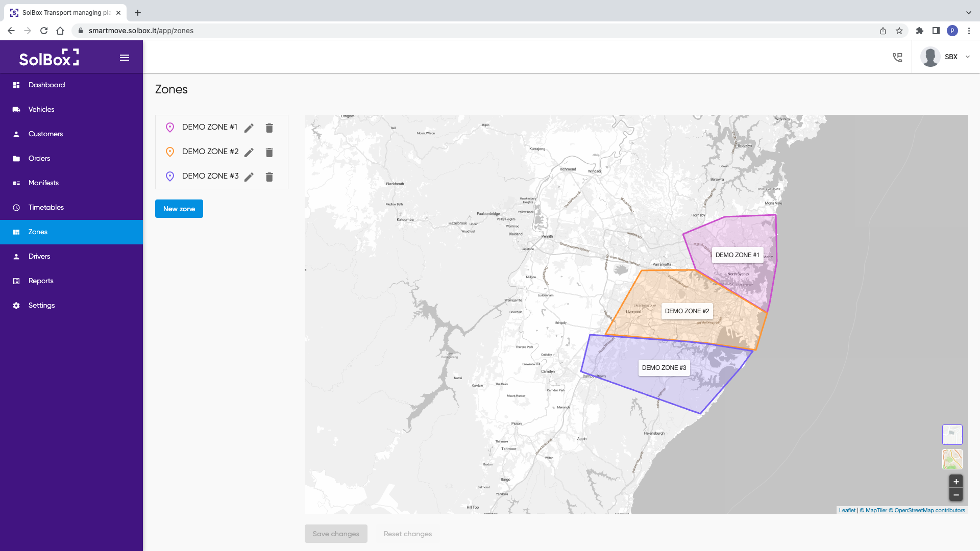Delete DEMO ZONE #2 with trash icon
Screen dimensions: 980x551
click(x=269, y=153)
